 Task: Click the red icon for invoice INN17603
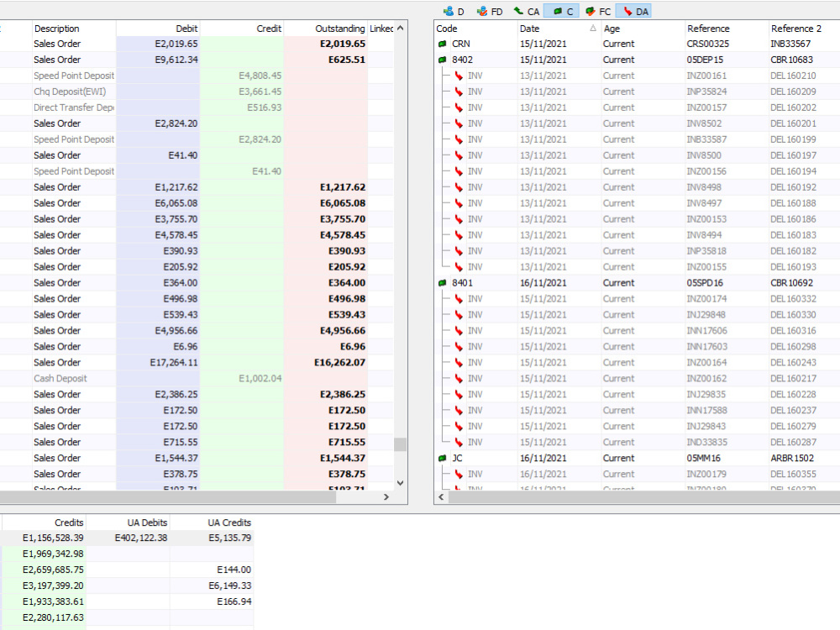pos(459,347)
